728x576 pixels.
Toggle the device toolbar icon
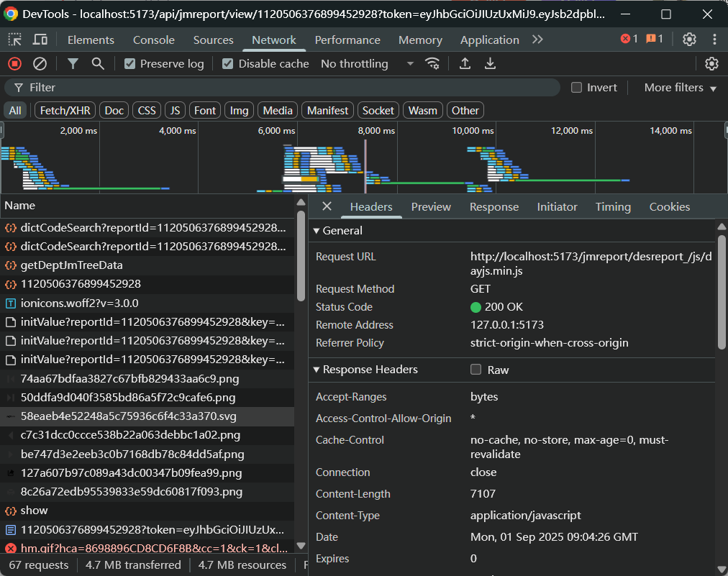pyautogui.click(x=40, y=40)
